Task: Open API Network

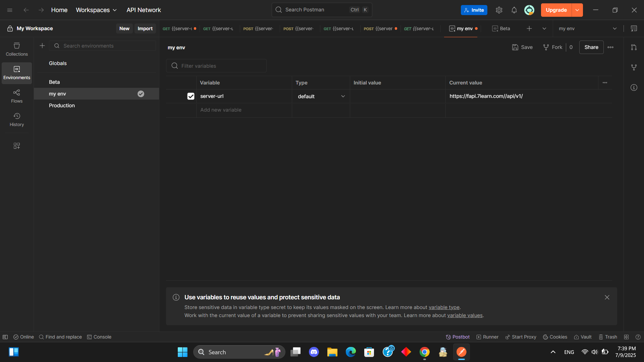Action: 144,10
